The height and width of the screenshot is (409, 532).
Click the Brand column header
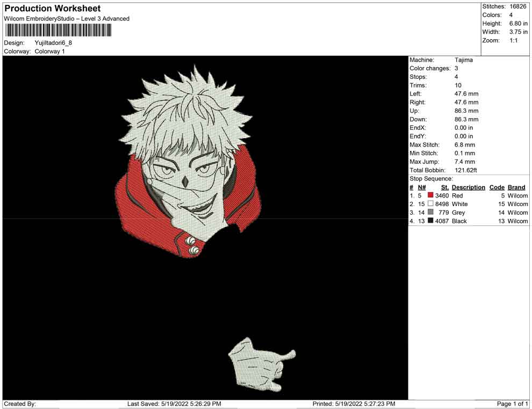click(516, 187)
